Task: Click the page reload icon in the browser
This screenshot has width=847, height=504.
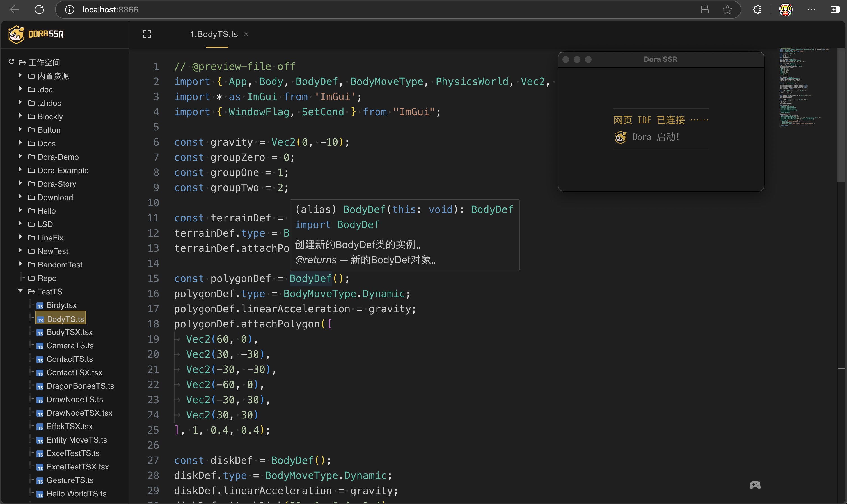Action: click(x=39, y=9)
